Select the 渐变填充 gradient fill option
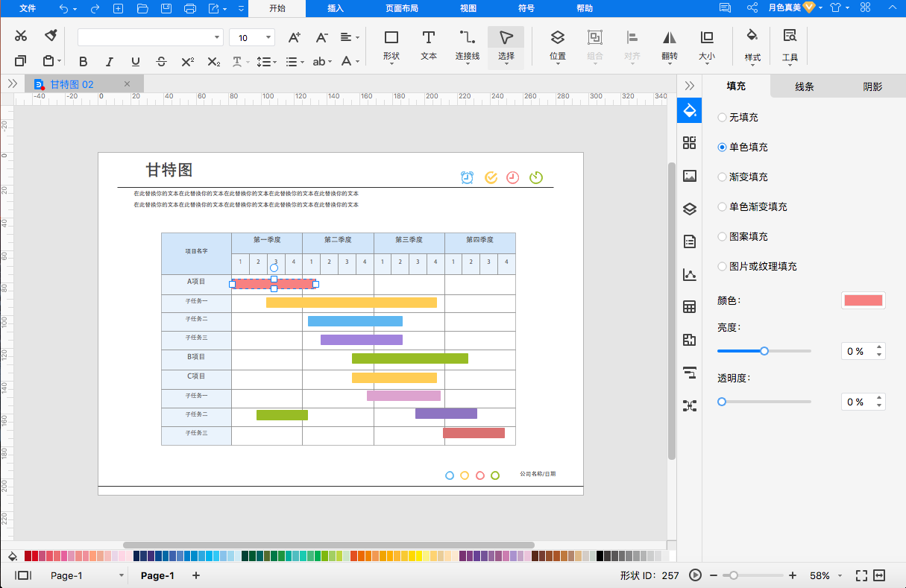This screenshot has width=906, height=588. pos(722,177)
